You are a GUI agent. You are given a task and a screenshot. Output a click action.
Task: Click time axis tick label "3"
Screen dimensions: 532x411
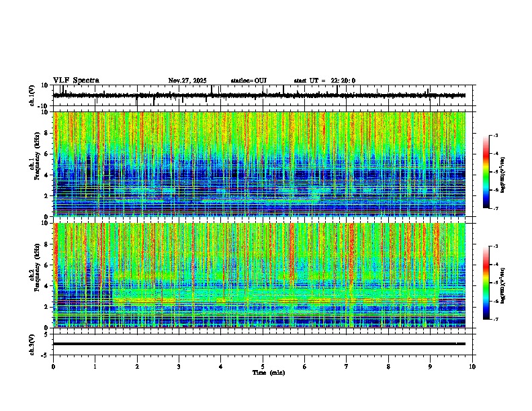[x=179, y=367]
